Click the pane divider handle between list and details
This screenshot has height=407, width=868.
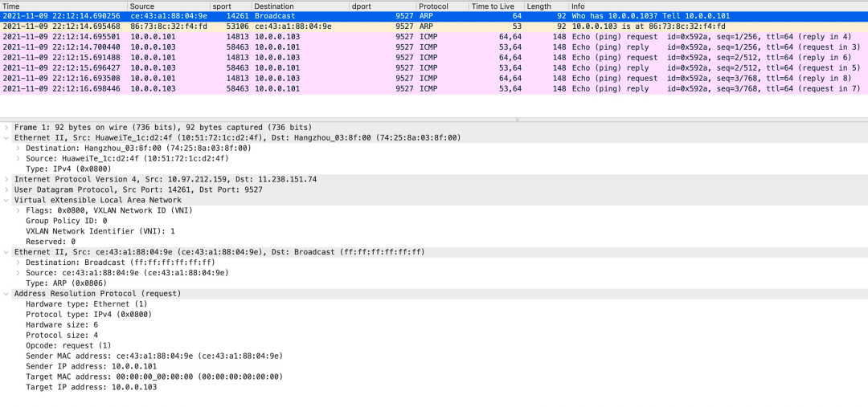517,120
